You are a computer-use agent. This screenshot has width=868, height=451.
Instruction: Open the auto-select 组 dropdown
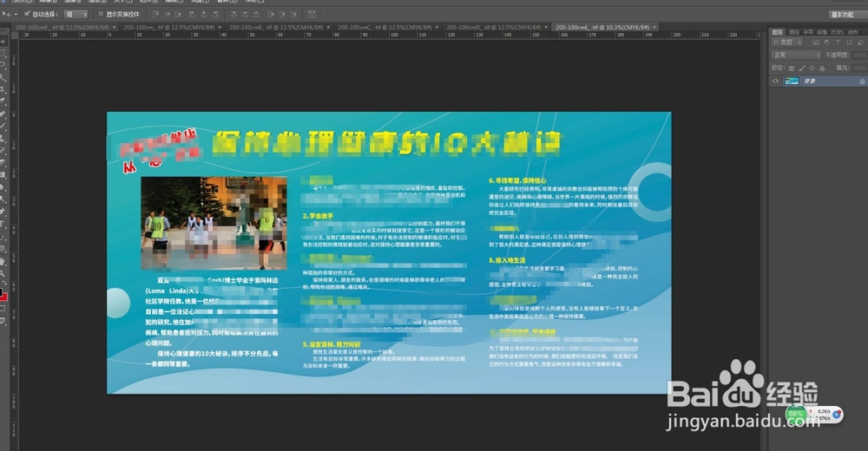click(76, 14)
